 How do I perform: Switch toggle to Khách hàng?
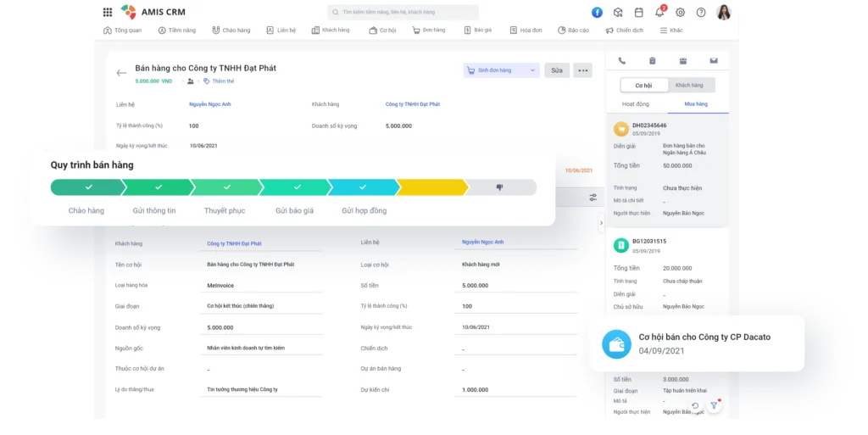click(x=689, y=85)
